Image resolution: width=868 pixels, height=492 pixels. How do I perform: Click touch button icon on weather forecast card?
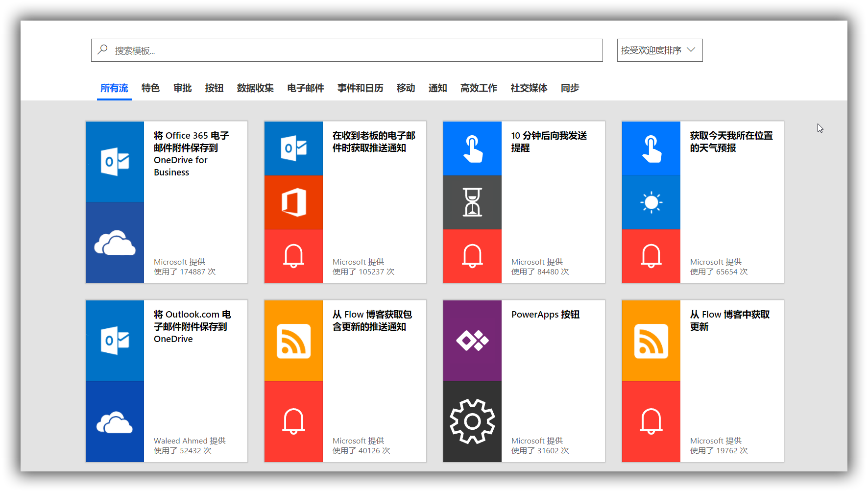point(651,148)
